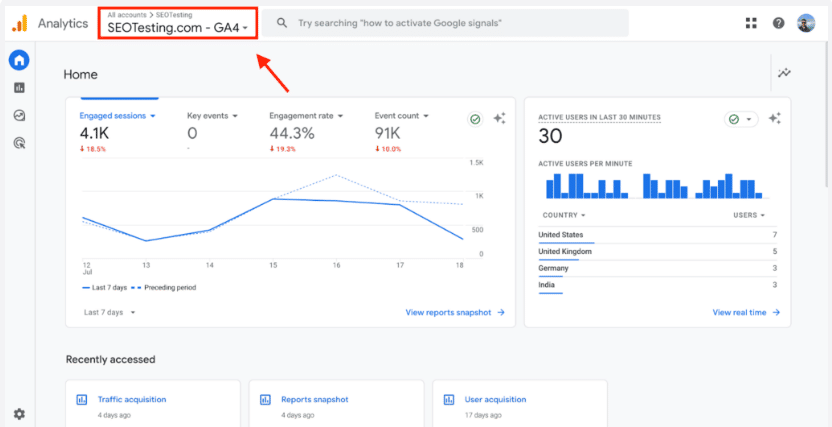
Task: Click the active users per minute bar chart
Action: [x=657, y=186]
